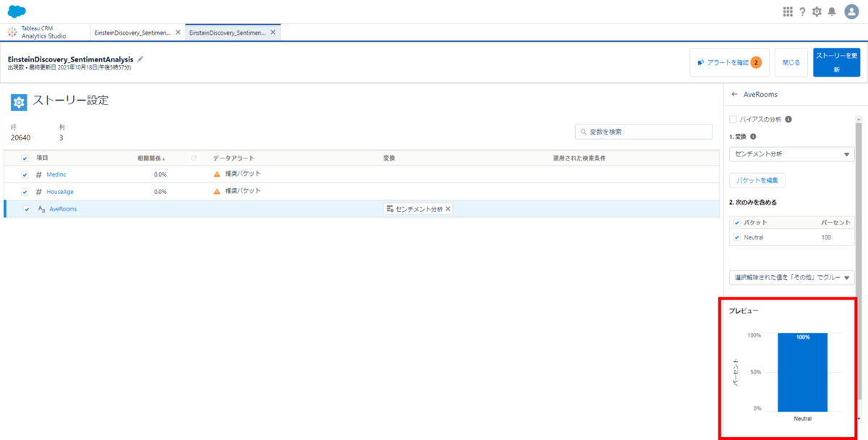868x440 pixels.
Task: Open the 選択解除された値 grouping dropdown
Action: pyautogui.click(x=791, y=277)
